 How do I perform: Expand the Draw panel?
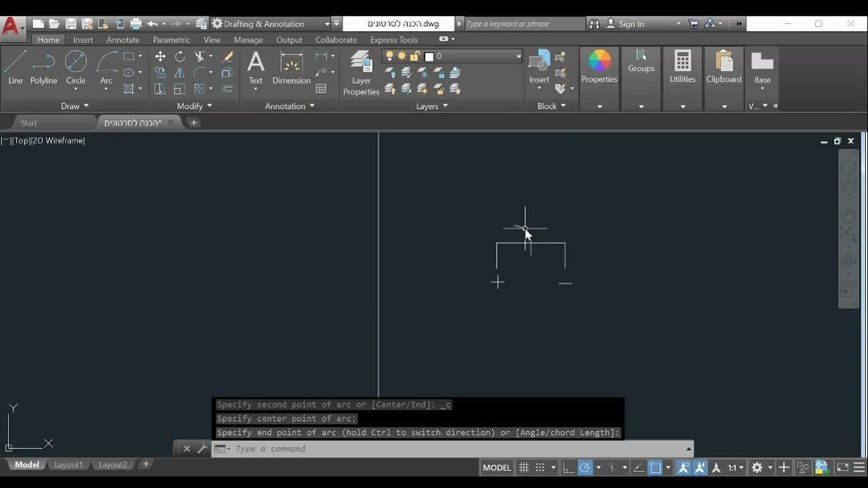(75, 106)
